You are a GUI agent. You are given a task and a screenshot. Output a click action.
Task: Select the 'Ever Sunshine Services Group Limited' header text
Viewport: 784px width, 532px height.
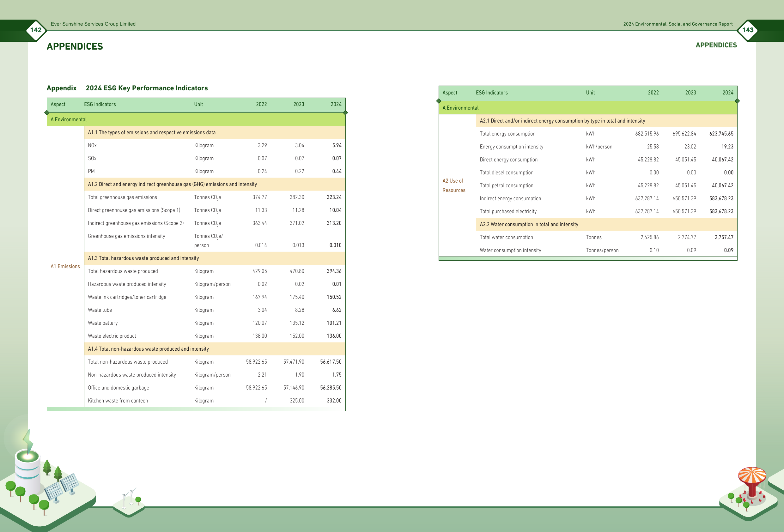[93, 24]
